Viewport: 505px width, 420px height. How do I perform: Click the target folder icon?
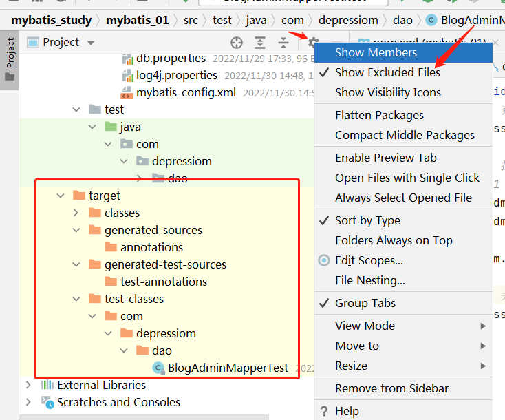pos(79,196)
